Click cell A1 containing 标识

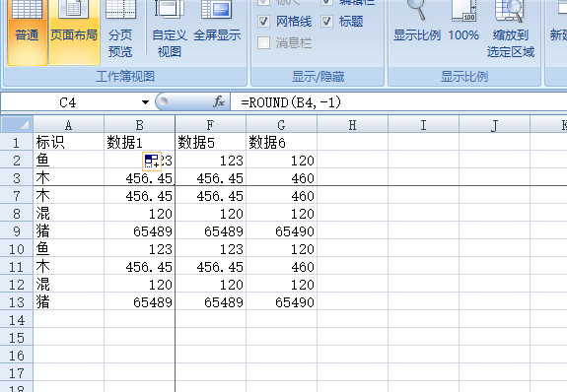[68, 142]
